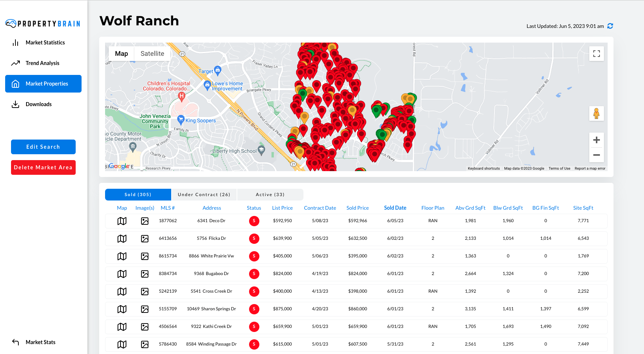Switch to the Under Contract (26) tab
Viewport: 644px width, 354px height.
[204, 195]
